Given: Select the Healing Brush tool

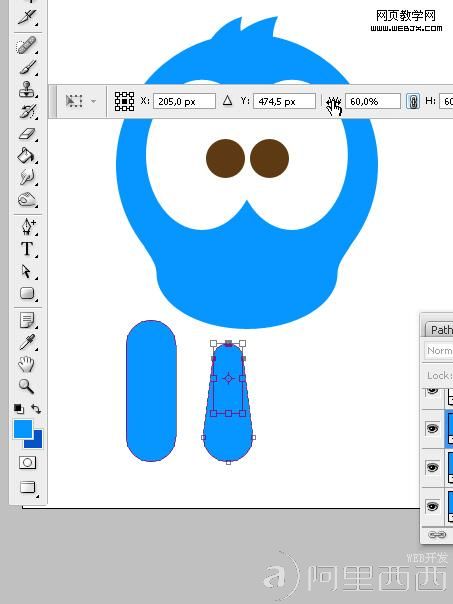Looking at the screenshot, I should pyautogui.click(x=27, y=46).
